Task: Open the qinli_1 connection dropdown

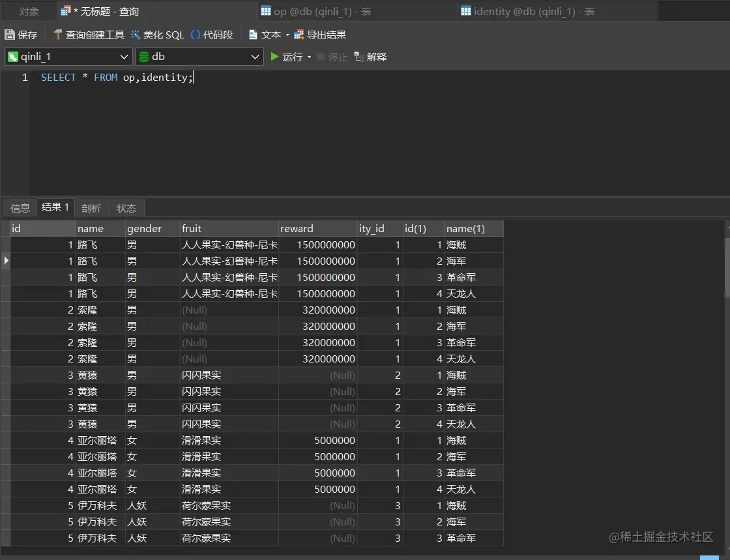Action: tap(68, 57)
